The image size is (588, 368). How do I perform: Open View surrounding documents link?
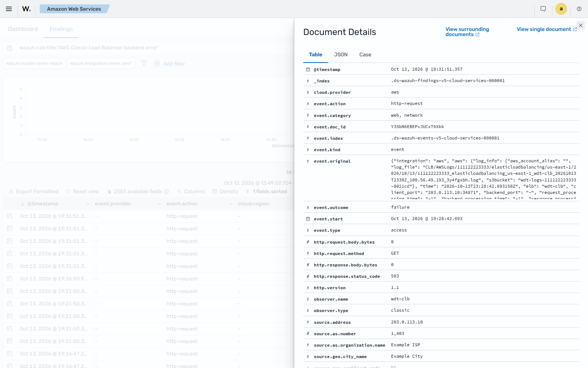(467, 32)
